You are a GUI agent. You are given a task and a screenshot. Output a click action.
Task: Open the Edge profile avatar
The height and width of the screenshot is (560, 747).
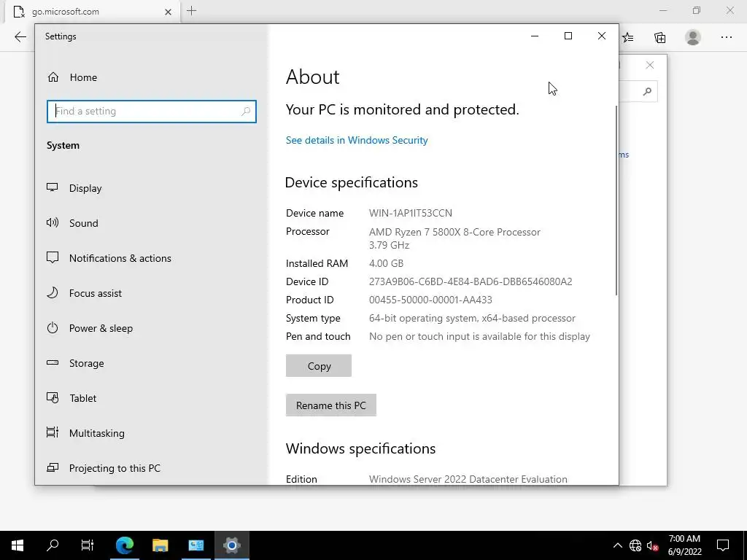point(693,37)
